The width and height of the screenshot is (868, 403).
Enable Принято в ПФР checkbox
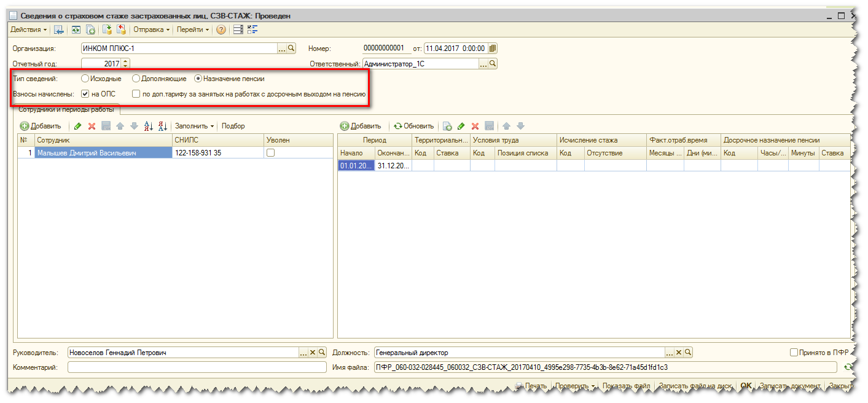coord(794,353)
